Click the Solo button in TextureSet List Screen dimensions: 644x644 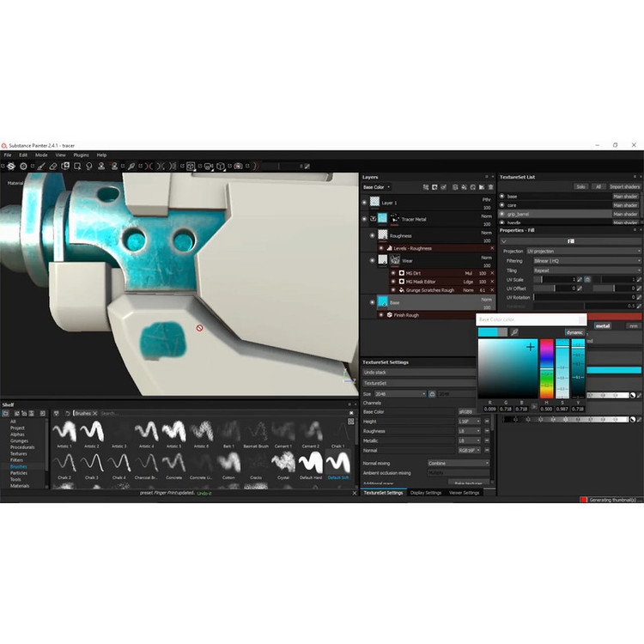(x=580, y=186)
